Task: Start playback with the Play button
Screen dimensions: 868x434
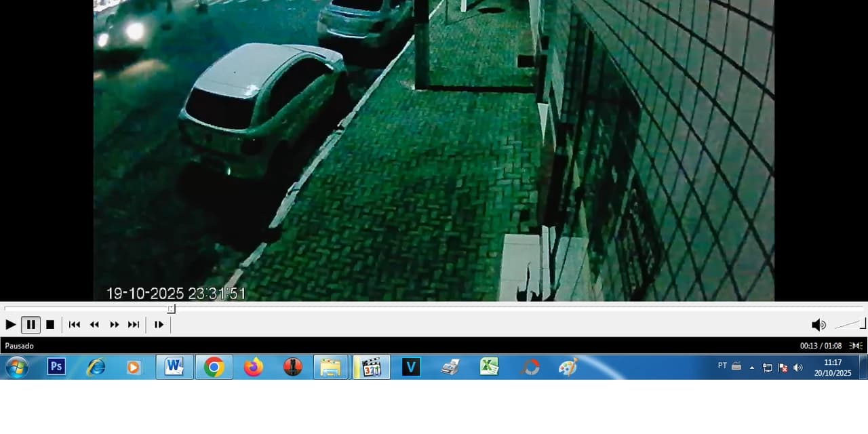Action: pos(11,325)
